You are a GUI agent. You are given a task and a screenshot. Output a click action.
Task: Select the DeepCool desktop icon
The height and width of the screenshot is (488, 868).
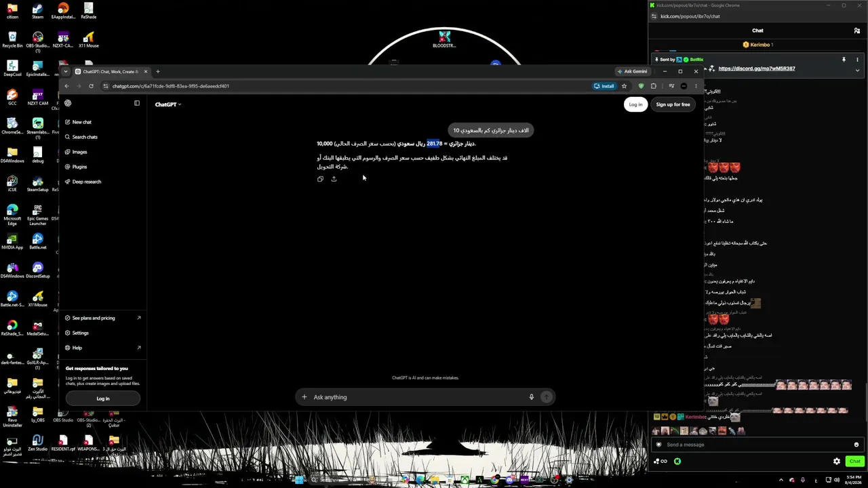[12, 68]
